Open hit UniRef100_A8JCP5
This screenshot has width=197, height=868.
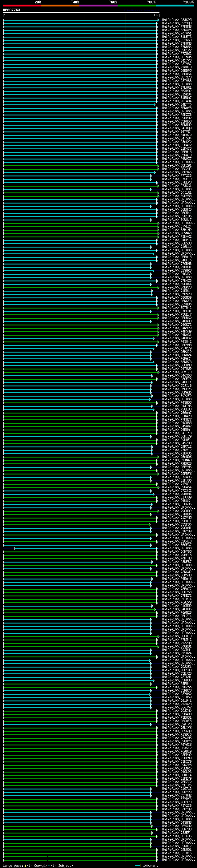coord(177,20)
